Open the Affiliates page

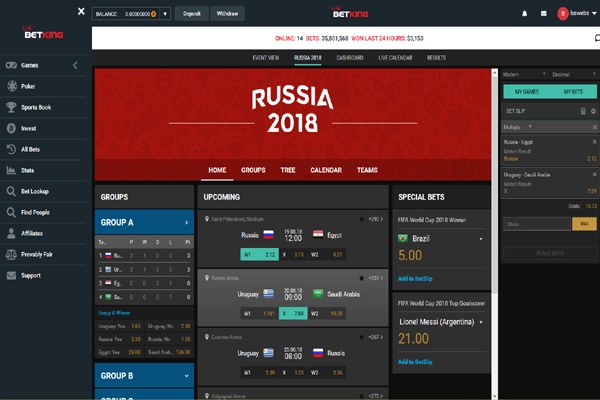point(32,233)
